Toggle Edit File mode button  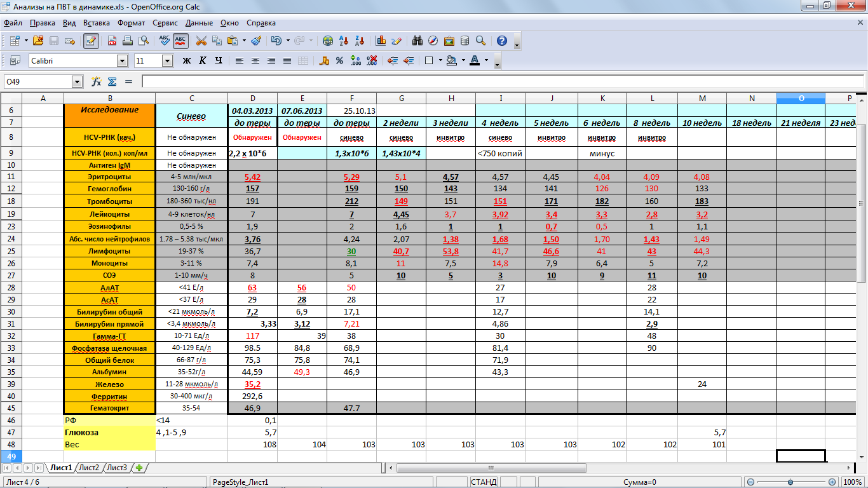tap(91, 41)
